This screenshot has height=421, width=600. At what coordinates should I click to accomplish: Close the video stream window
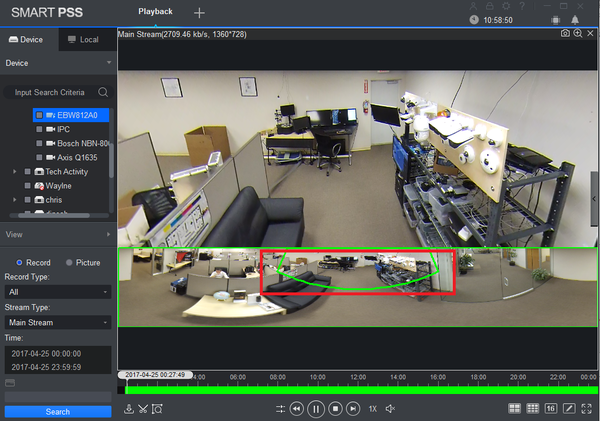(590, 34)
